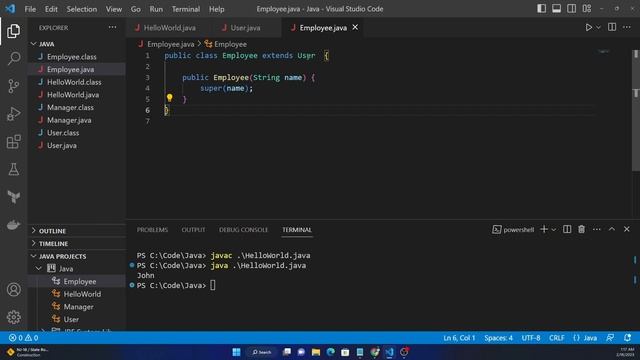This screenshot has height=360, width=640.
Task: Maximize panel size with chevron up
Action: (611, 229)
